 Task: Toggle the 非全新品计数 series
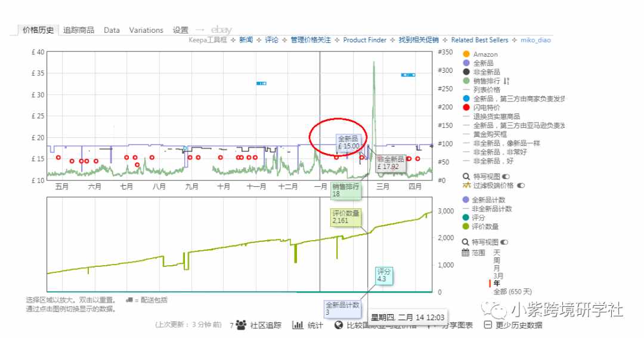click(x=487, y=209)
